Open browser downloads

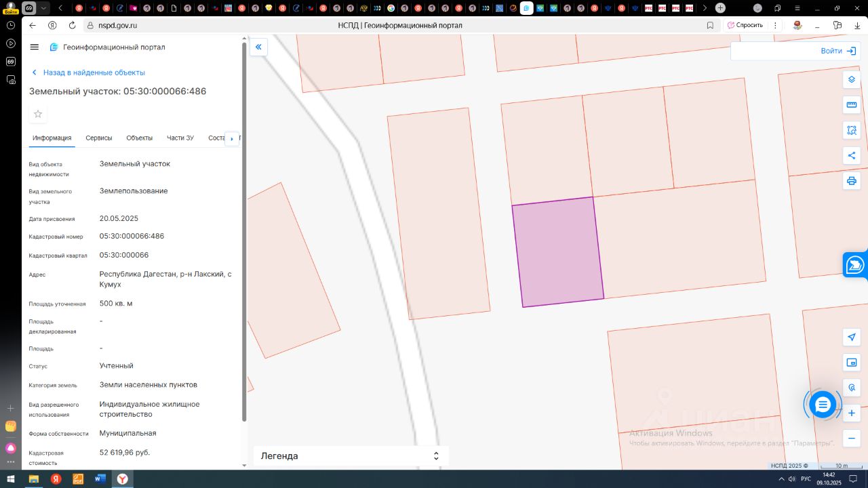click(858, 25)
